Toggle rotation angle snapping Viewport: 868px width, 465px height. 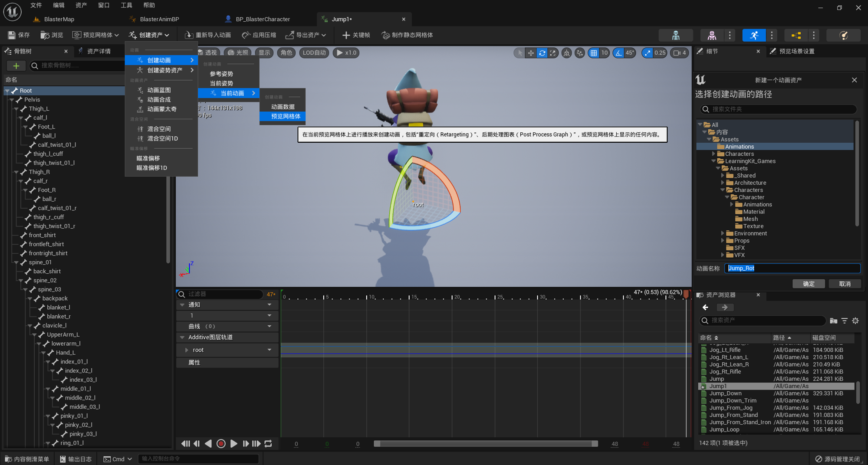[618, 53]
